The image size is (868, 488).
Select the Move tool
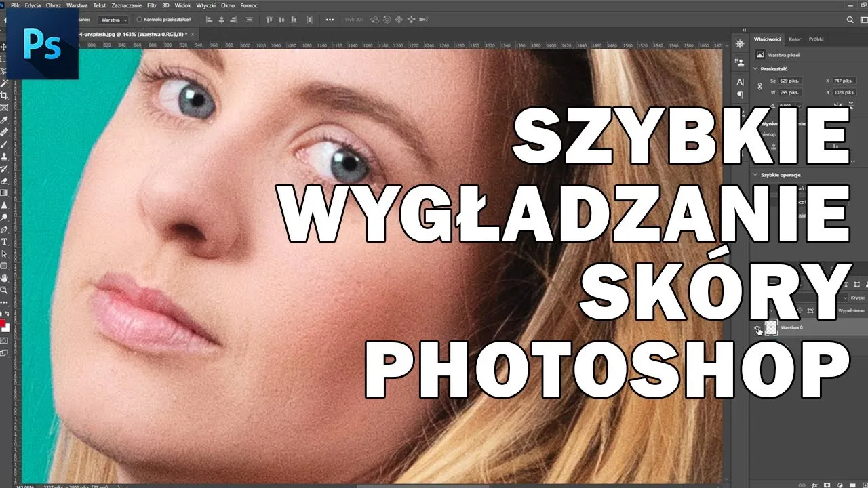tap(4, 47)
